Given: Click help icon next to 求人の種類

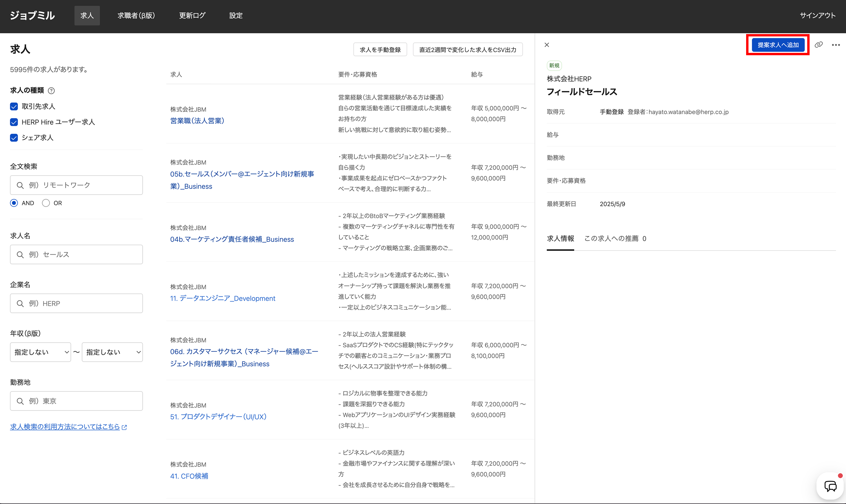Looking at the screenshot, I should (51, 91).
